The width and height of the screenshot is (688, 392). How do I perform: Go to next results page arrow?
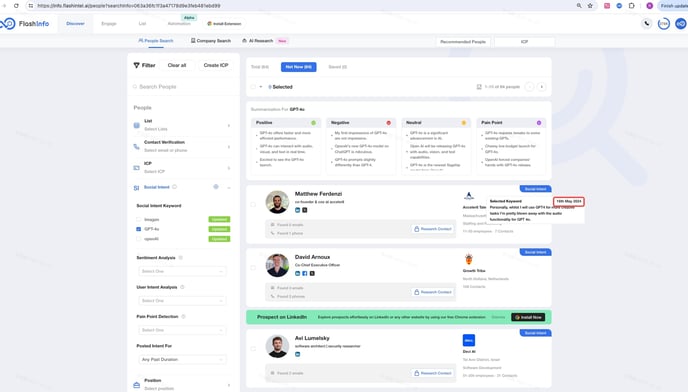point(541,87)
